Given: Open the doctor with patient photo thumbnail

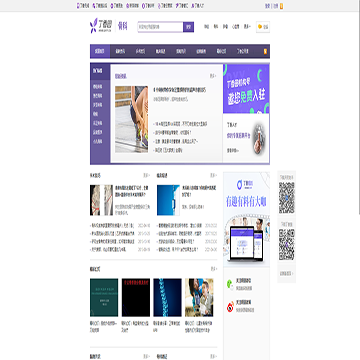Looking at the screenshot, I should coord(199,297).
